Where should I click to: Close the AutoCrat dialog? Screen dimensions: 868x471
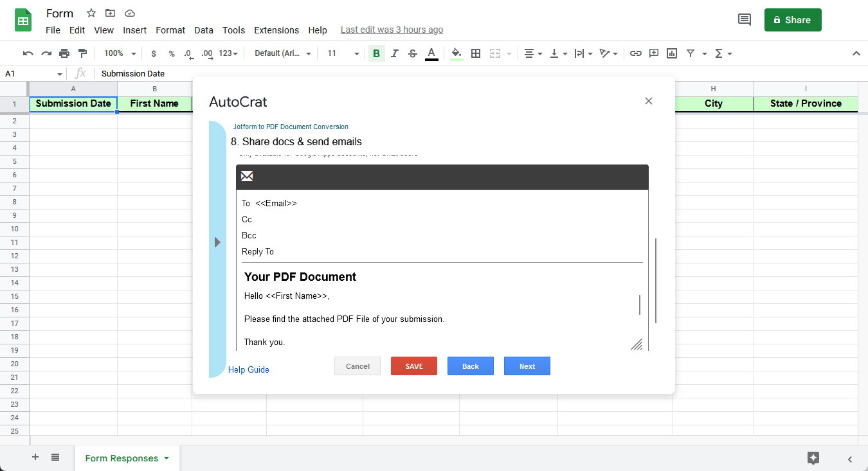tap(649, 101)
